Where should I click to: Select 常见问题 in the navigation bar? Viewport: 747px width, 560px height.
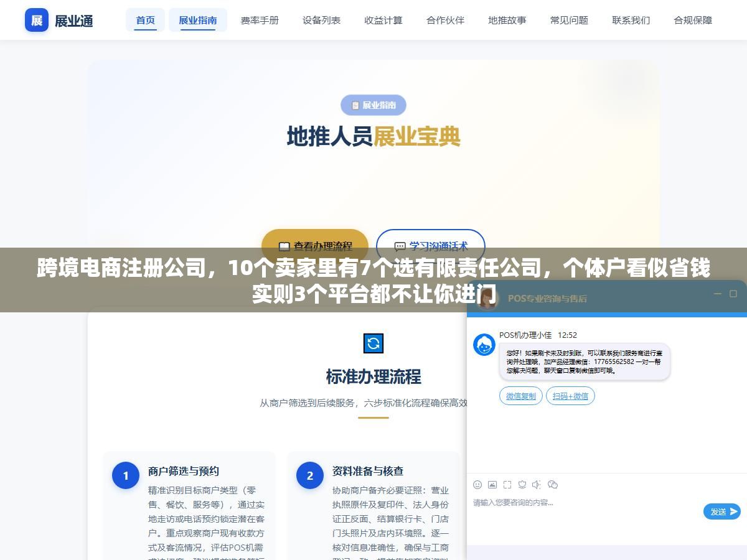pos(569,20)
